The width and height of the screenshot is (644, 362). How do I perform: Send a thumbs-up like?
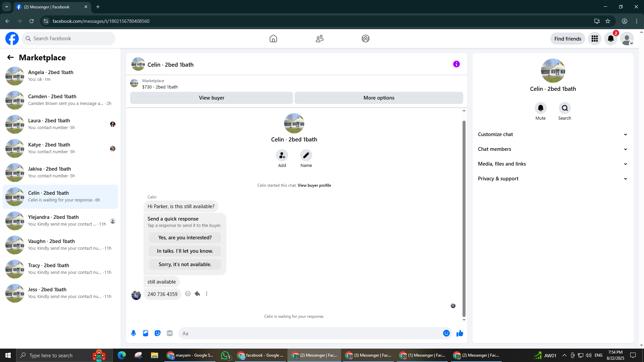460,333
